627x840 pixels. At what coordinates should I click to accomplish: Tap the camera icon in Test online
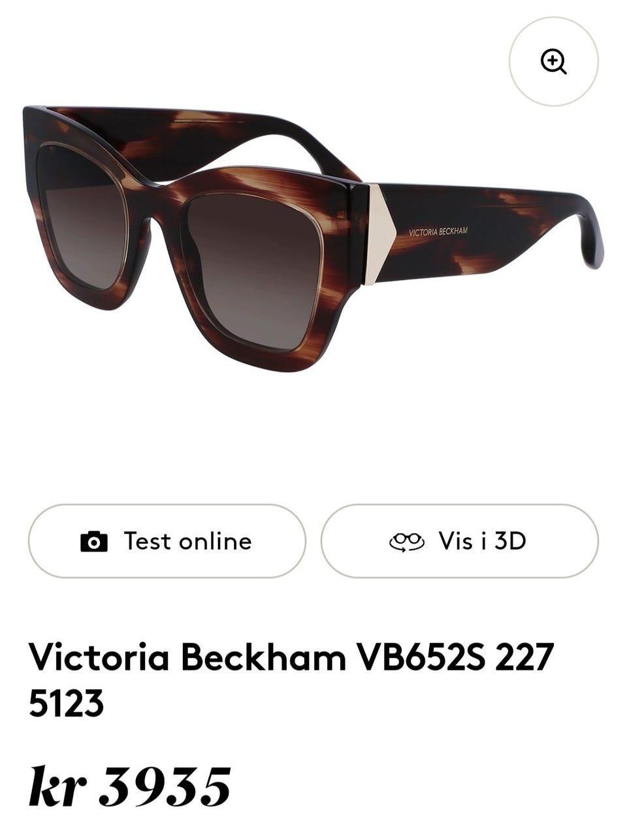(94, 541)
